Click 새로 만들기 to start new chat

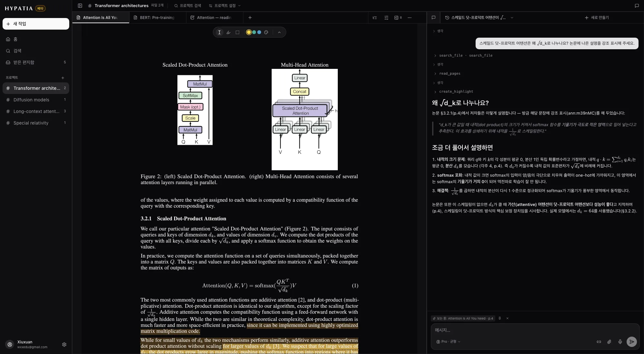(x=597, y=18)
